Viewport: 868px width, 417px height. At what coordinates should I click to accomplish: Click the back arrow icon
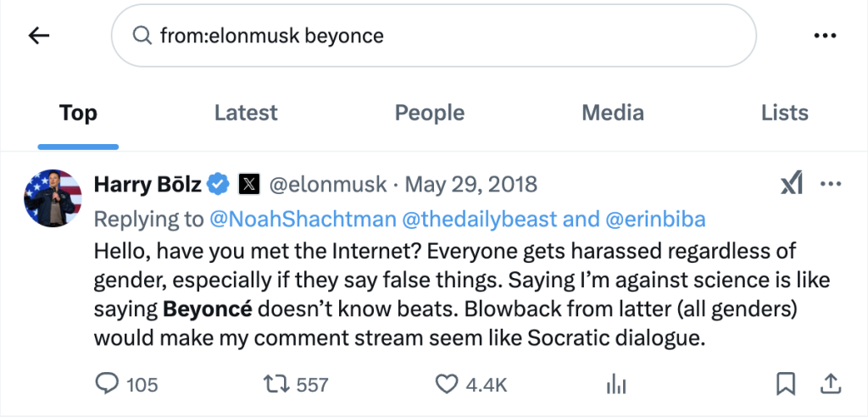pos(39,36)
